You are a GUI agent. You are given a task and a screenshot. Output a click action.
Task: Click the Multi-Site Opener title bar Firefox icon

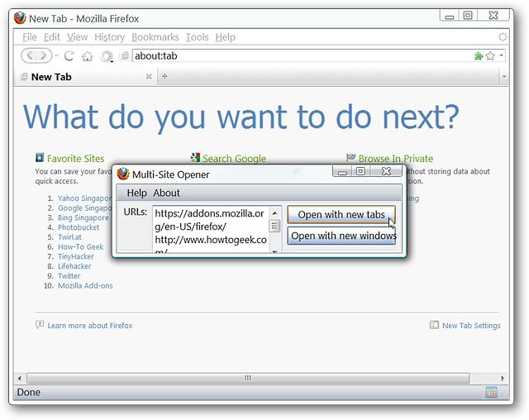tap(123, 174)
